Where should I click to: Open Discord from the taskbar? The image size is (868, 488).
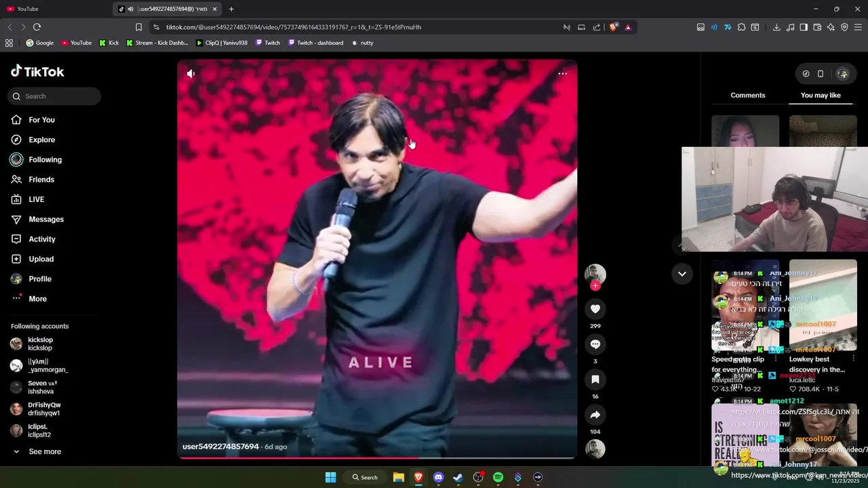coord(438,477)
